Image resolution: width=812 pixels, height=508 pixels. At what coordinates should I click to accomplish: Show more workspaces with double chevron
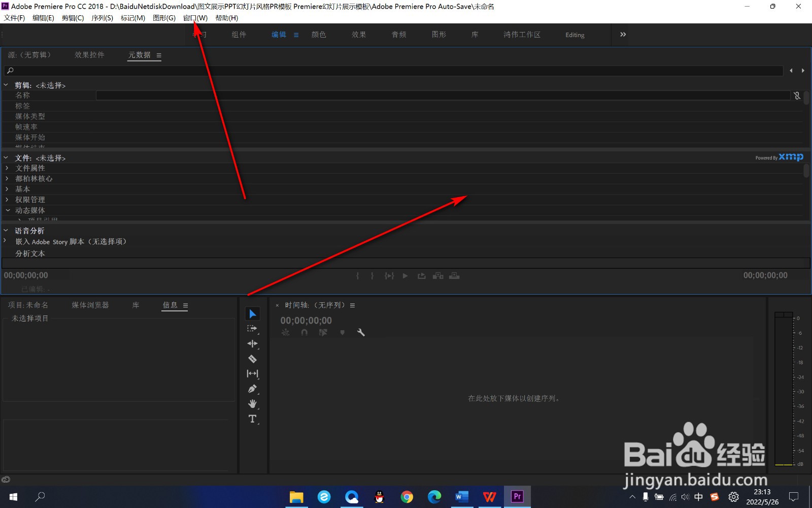(x=623, y=35)
